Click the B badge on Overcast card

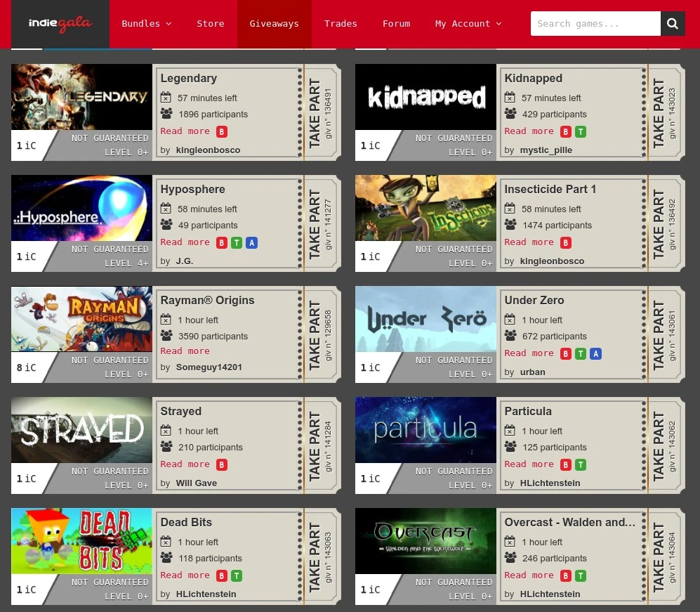click(x=566, y=576)
